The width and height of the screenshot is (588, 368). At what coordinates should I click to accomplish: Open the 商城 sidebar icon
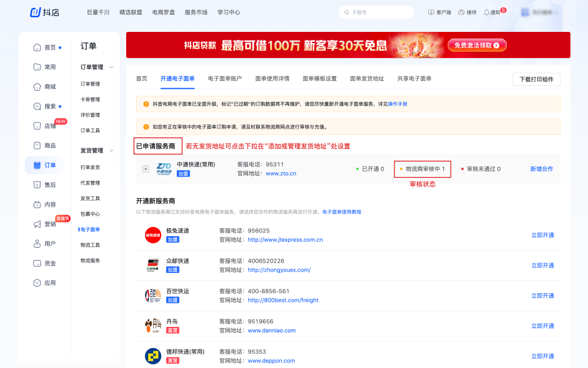(37, 86)
